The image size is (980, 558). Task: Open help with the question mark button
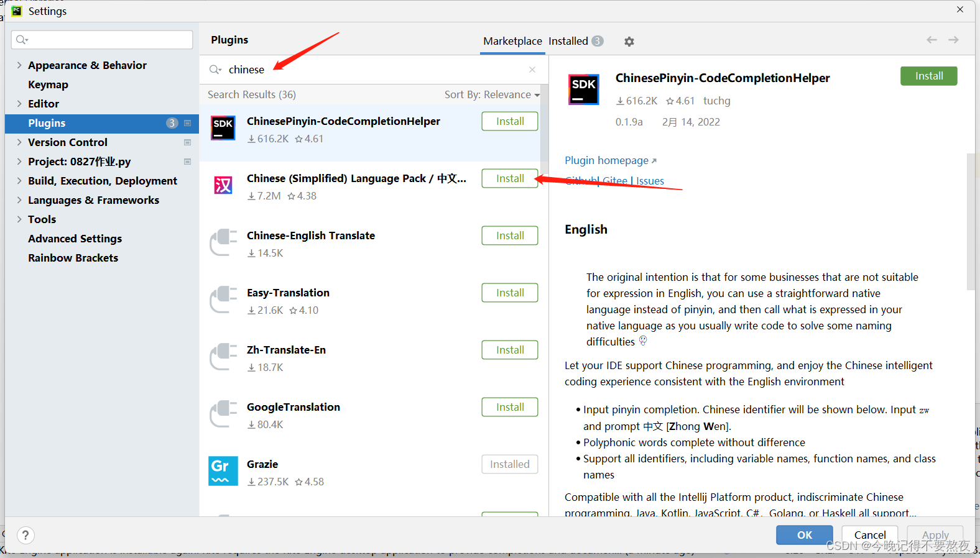25,535
